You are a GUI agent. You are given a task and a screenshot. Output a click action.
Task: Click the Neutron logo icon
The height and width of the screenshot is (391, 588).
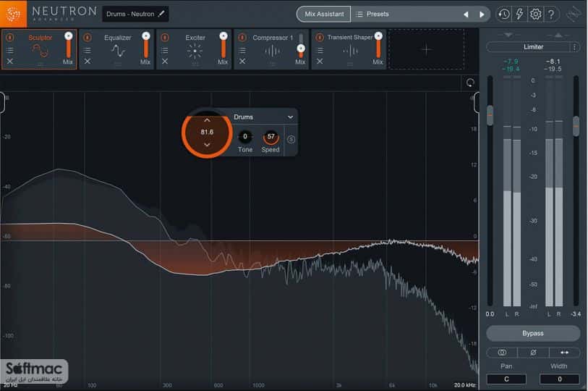[14, 14]
